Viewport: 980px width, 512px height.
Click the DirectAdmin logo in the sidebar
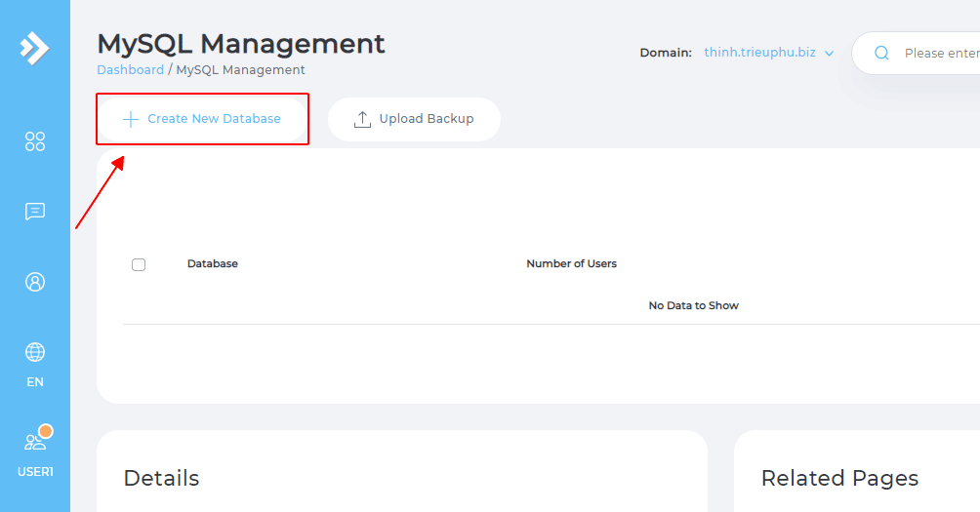[34, 48]
